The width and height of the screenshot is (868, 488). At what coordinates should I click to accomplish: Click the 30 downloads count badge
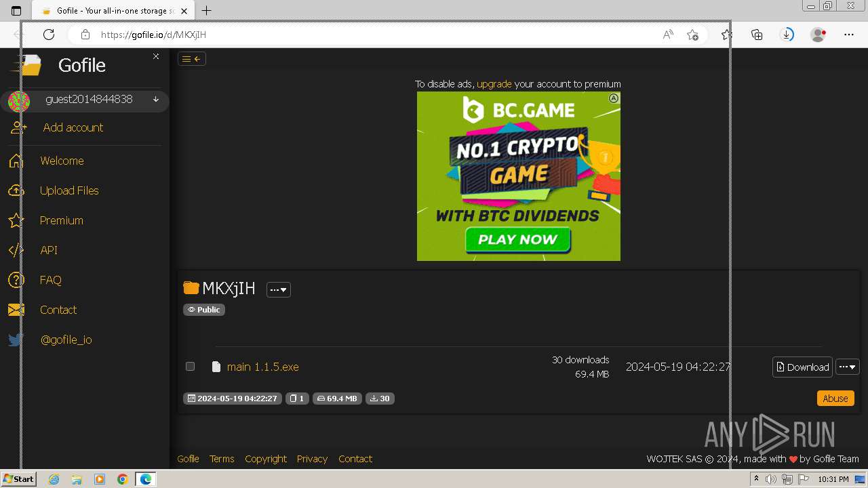(380, 399)
